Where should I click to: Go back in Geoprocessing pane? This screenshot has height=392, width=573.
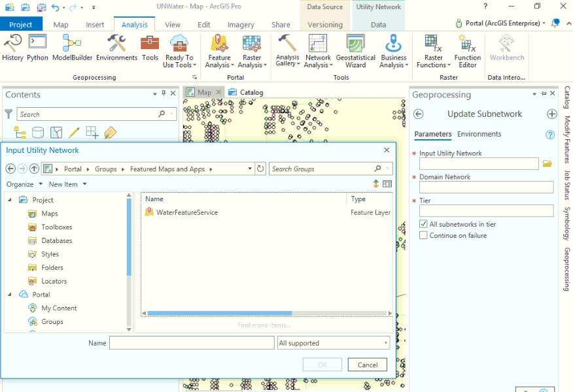(x=419, y=114)
